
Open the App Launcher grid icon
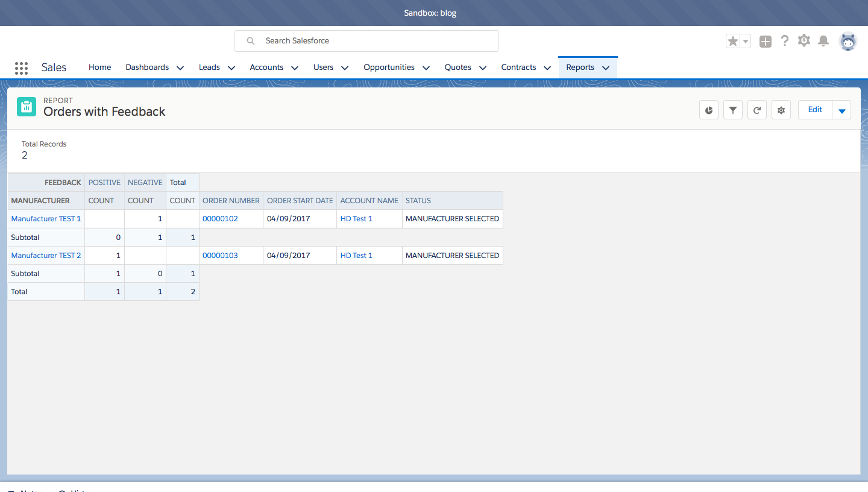(21, 68)
